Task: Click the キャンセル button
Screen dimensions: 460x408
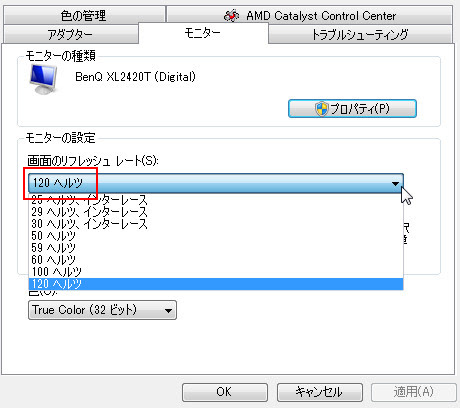Action: pos(320,392)
